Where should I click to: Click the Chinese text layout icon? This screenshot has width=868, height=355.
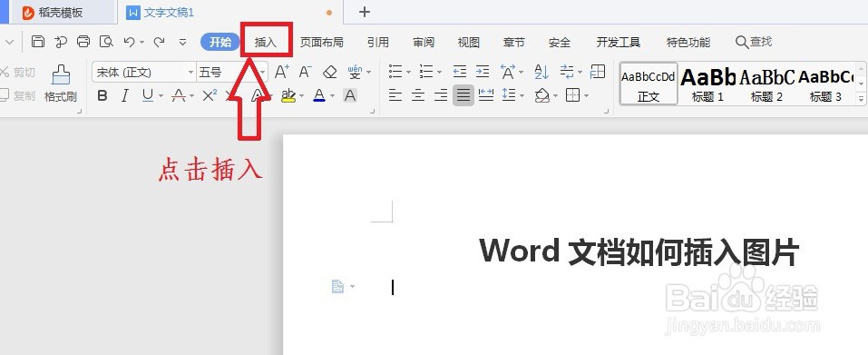[x=507, y=72]
